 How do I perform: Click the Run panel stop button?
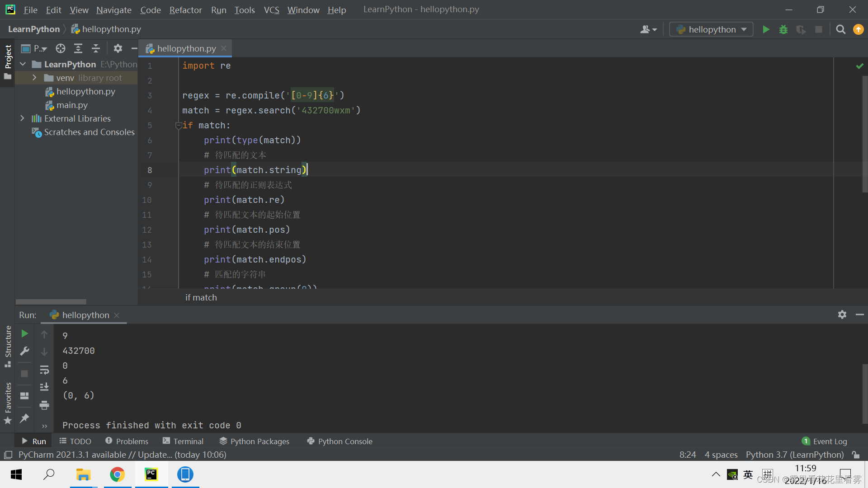[x=25, y=374]
